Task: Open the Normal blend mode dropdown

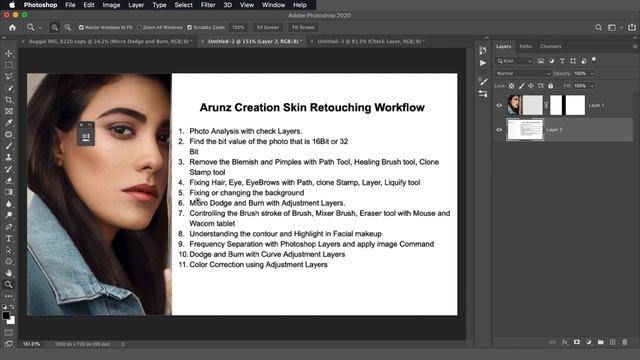Action: pyautogui.click(x=523, y=73)
